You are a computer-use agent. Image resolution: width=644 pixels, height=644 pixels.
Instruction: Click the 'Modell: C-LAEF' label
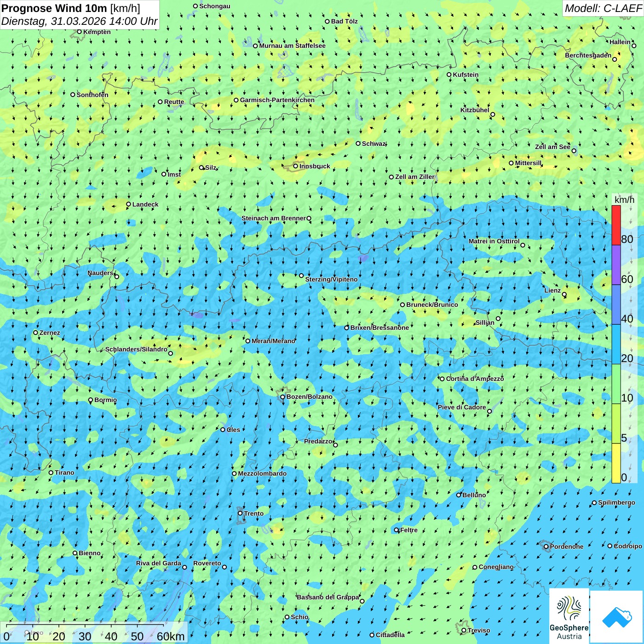tap(603, 8)
